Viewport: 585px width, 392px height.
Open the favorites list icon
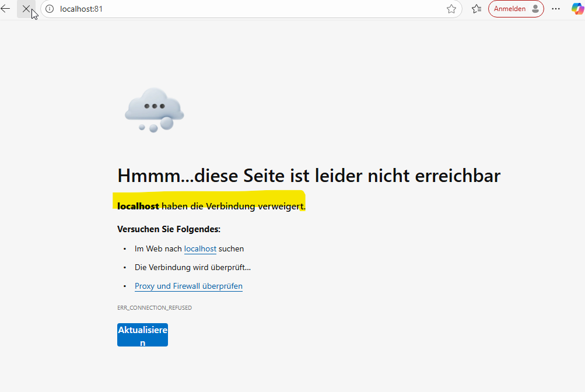477,9
